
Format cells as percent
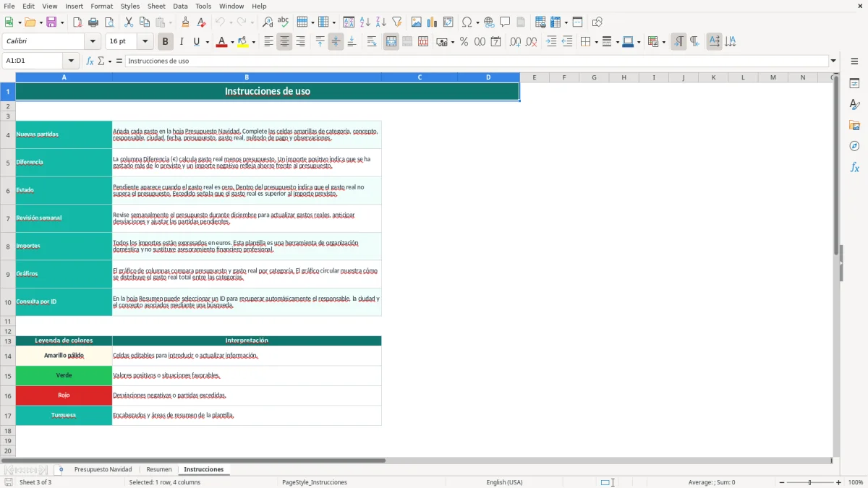pyautogui.click(x=464, y=42)
